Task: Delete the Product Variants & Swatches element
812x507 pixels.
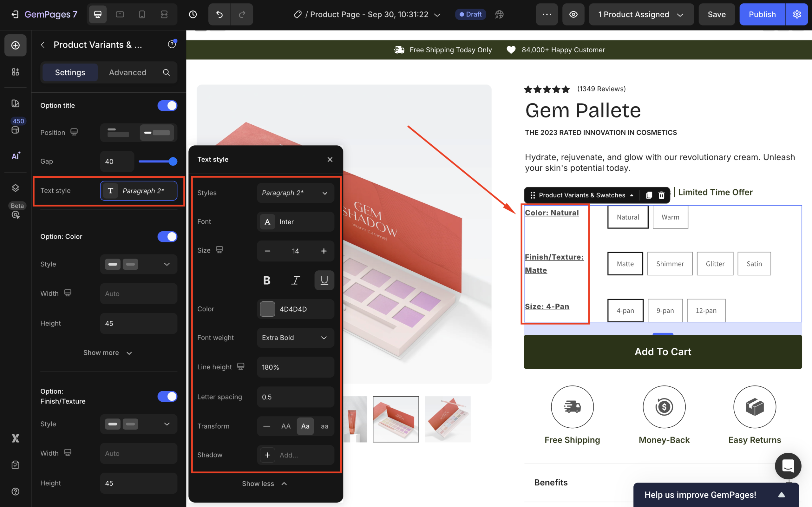Action: click(x=661, y=195)
